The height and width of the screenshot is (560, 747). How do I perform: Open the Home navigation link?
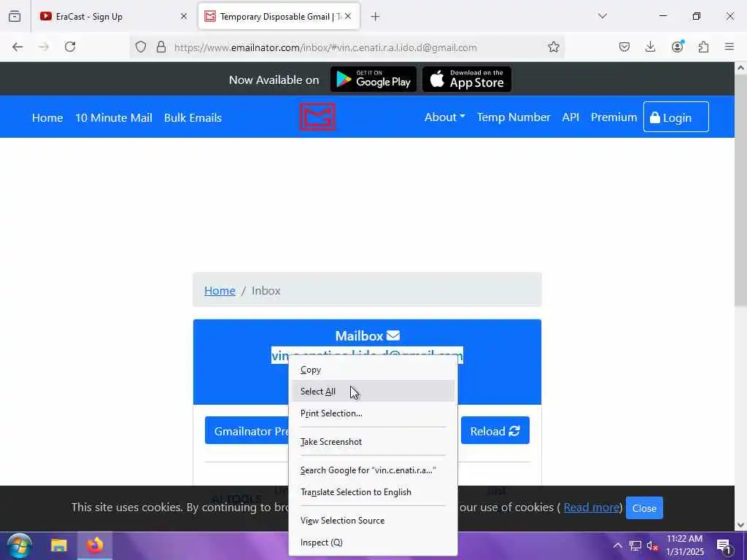(47, 117)
